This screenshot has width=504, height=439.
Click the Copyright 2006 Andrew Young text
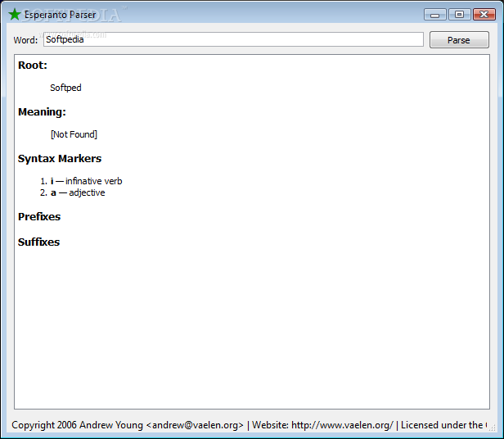77,425
